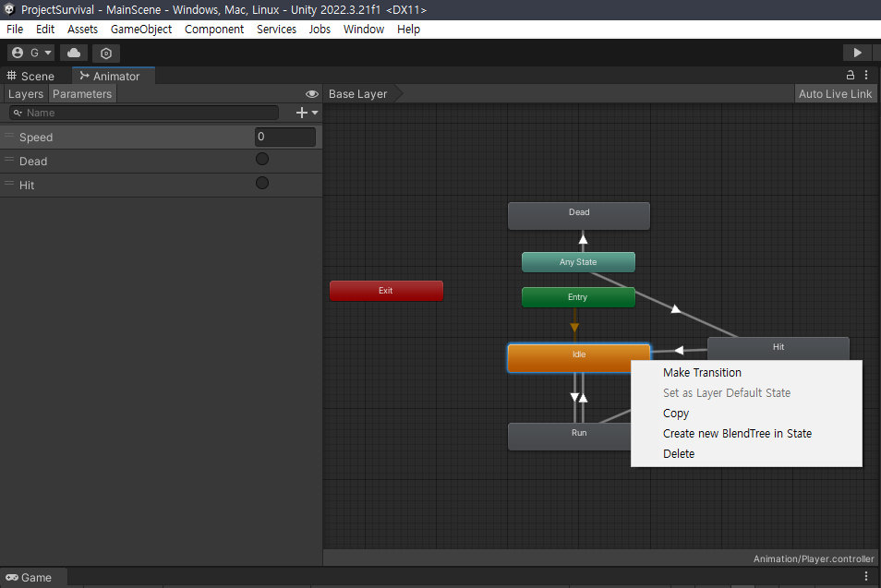The height and width of the screenshot is (588, 881).
Task: Click the cloud services icon
Action: click(74, 53)
